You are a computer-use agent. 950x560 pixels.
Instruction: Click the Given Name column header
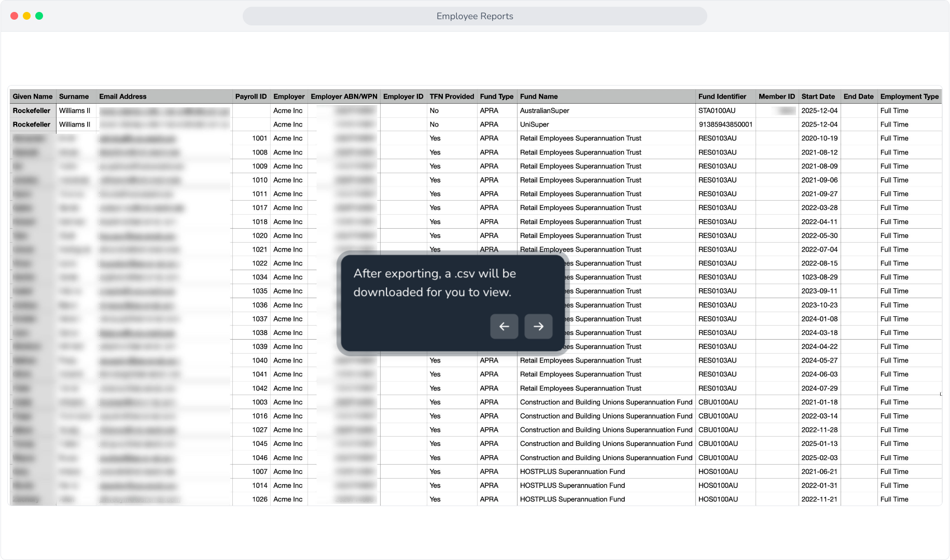[33, 96]
